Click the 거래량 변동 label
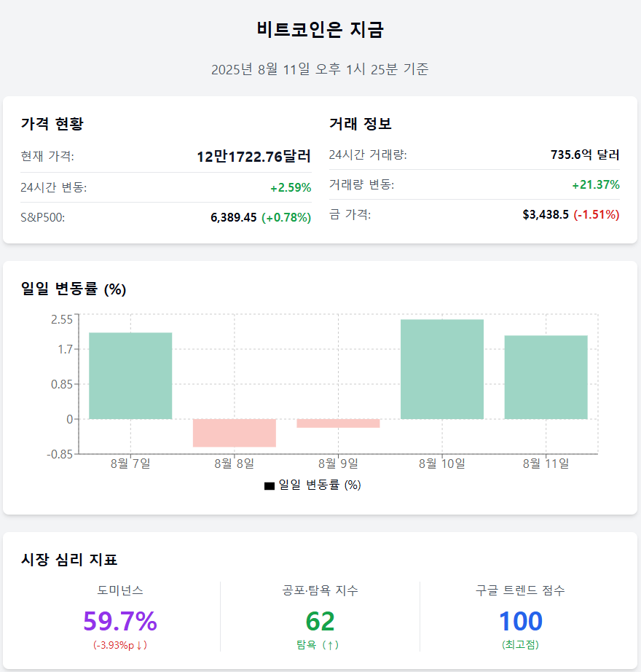 362,184
